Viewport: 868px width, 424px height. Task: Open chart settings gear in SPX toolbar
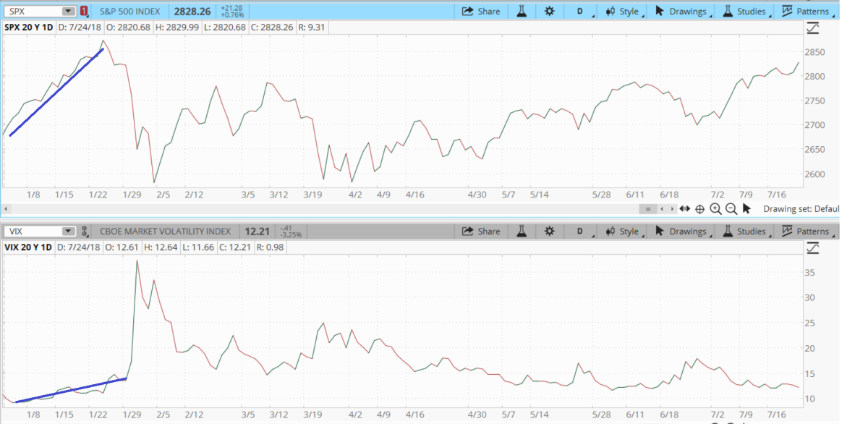[x=549, y=11]
